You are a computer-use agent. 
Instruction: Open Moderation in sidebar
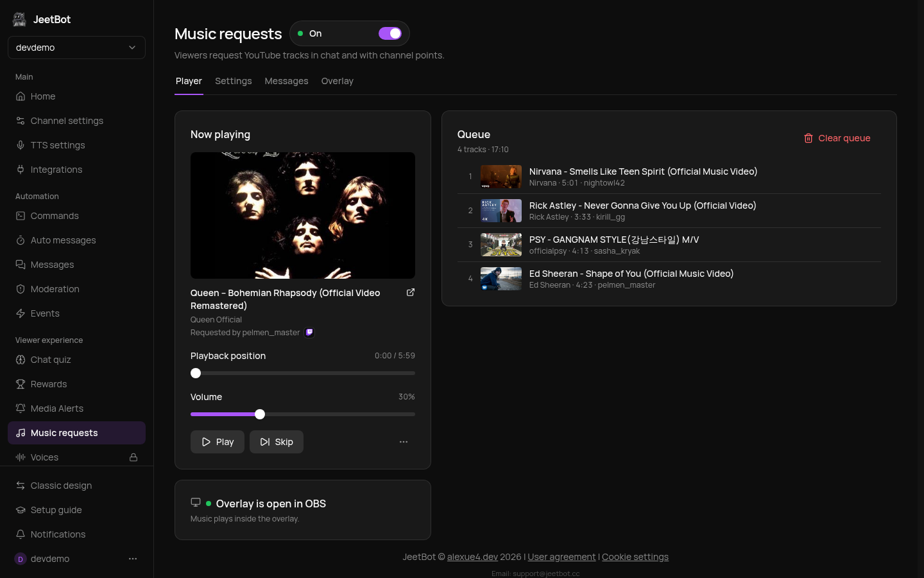click(76, 289)
